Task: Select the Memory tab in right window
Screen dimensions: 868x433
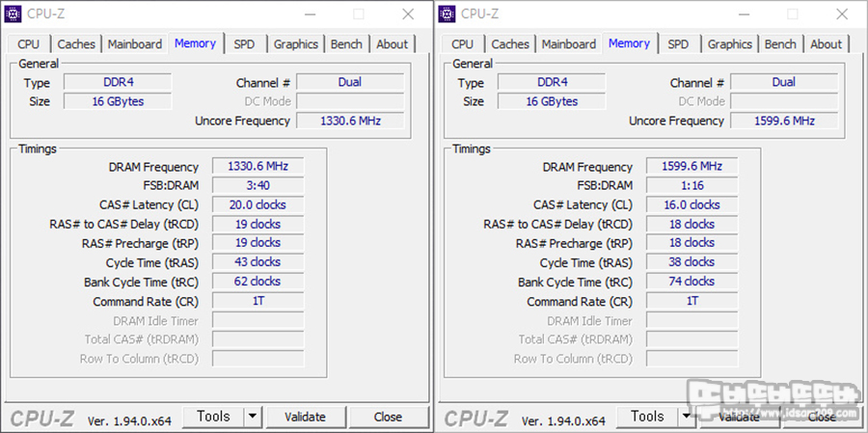Action: click(630, 43)
